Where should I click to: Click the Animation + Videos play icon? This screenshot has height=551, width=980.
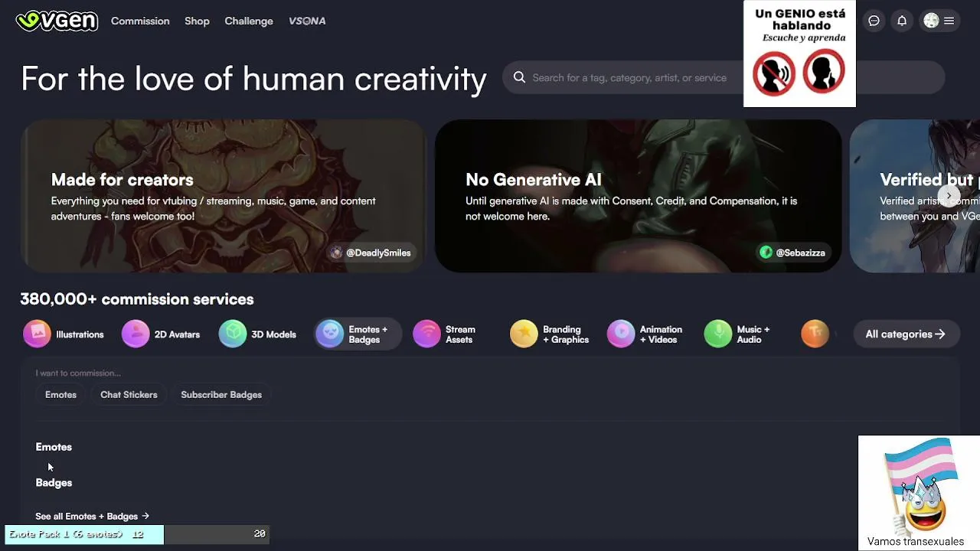(x=622, y=334)
